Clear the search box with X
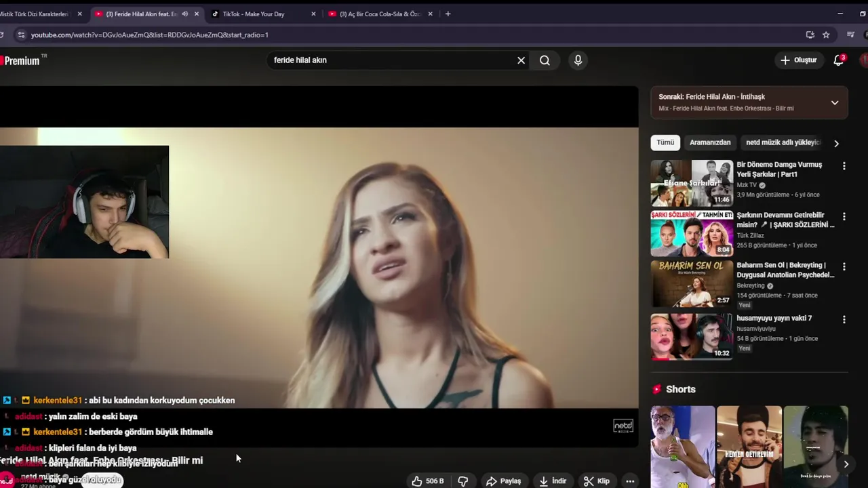Screen dimensions: 868x488 click(521, 60)
